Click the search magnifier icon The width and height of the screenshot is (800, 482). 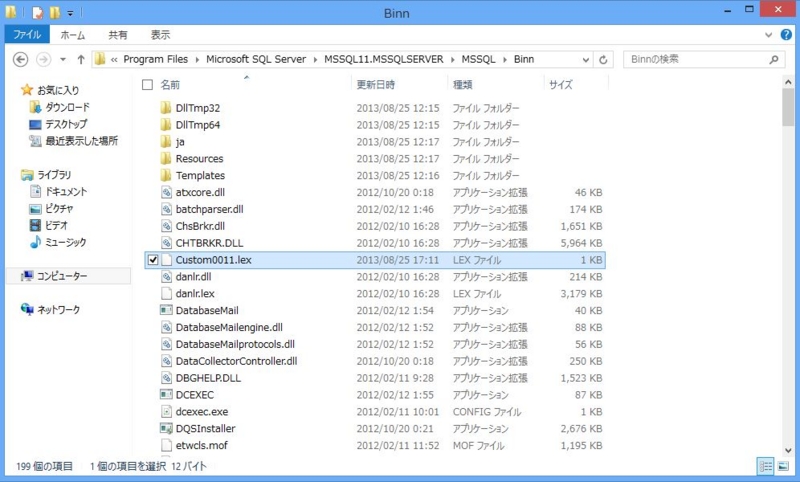(773, 60)
